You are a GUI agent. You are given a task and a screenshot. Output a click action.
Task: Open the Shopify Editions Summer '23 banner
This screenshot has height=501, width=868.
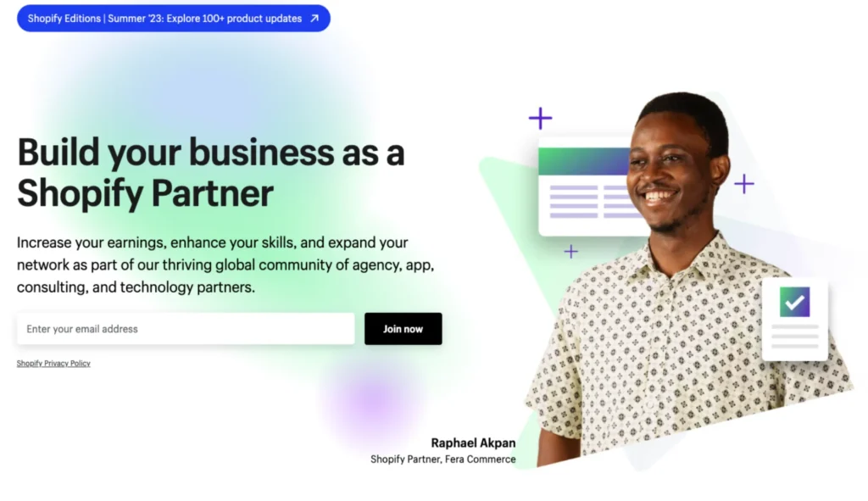tap(174, 19)
